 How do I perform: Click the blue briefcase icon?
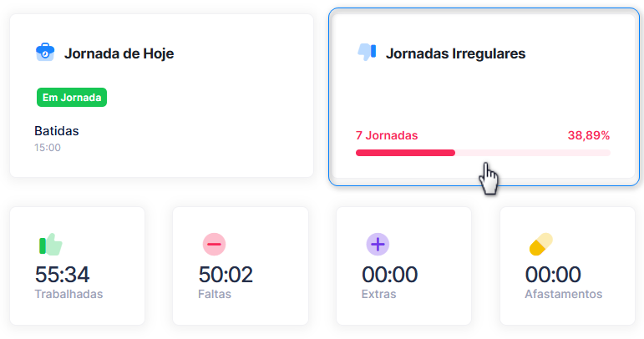(x=45, y=52)
